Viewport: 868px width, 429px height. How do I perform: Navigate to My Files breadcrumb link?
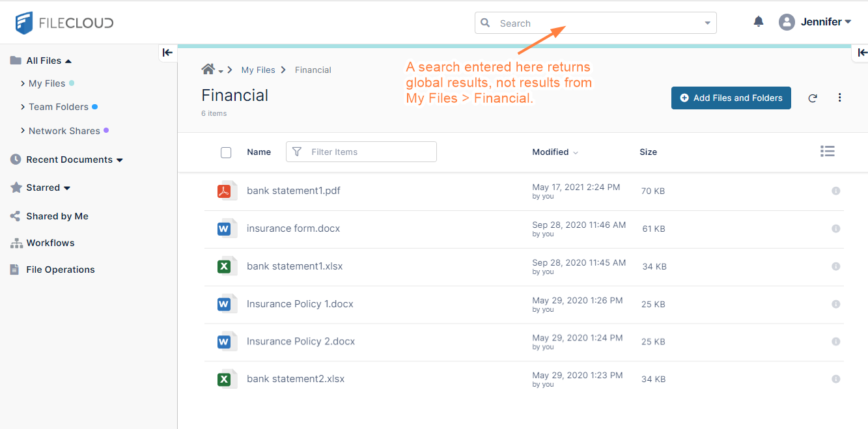258,70
